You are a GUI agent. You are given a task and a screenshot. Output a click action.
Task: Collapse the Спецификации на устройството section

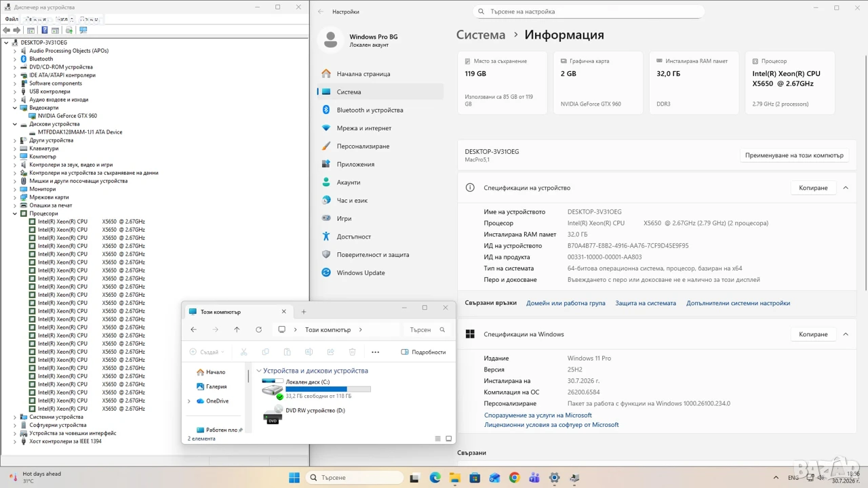coord(846,188)
